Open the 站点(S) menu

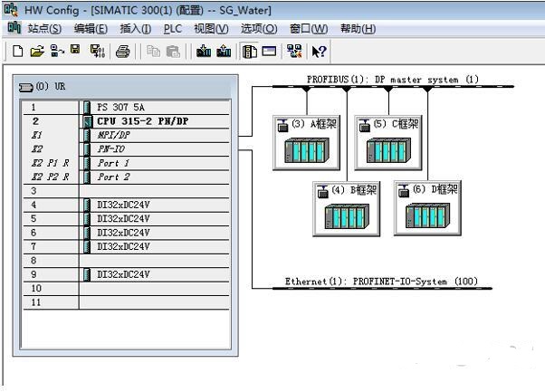[44, 28]
